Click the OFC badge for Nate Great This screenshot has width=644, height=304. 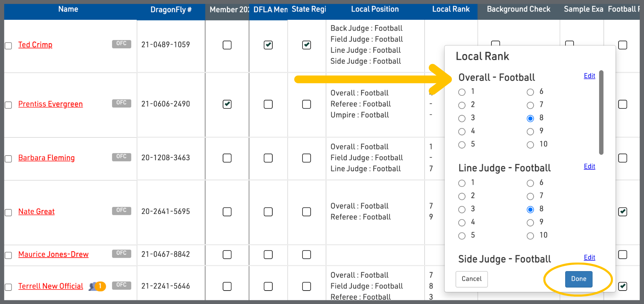pos(121,211)
